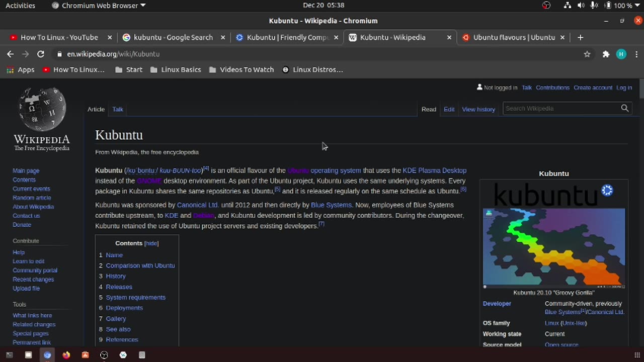Open the Dec 20 05:38 clock menu
This screenshot has width=644, height=362.
pyautogui.click(x=324, y=6)
